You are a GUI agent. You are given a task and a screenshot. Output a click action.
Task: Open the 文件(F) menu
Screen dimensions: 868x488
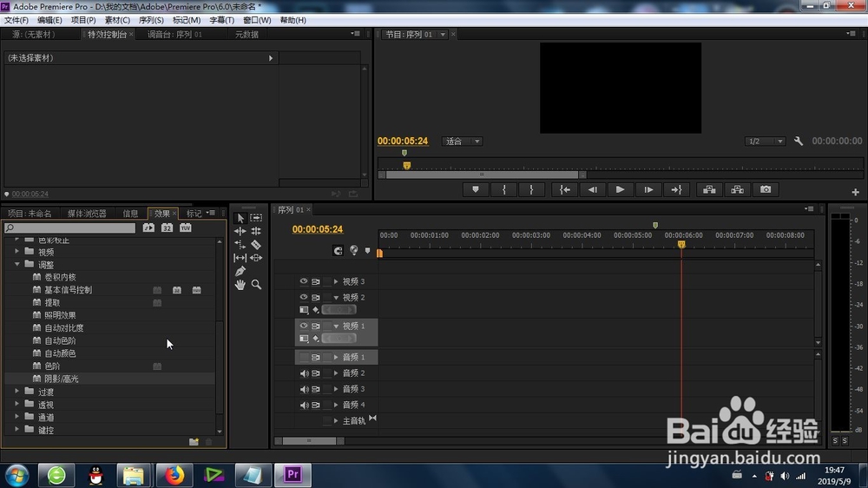[16, 20]
